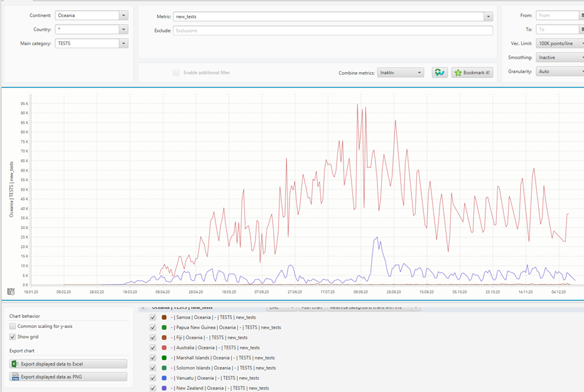Expand the Main category TESTS dropdown
The height and width of the screenshot is (392, 584).
[123, 43]
